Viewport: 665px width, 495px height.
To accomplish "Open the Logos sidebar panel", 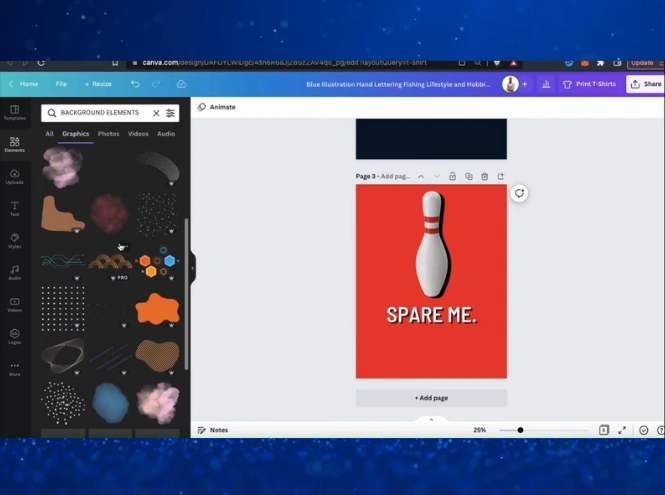I will pos(14,336).
